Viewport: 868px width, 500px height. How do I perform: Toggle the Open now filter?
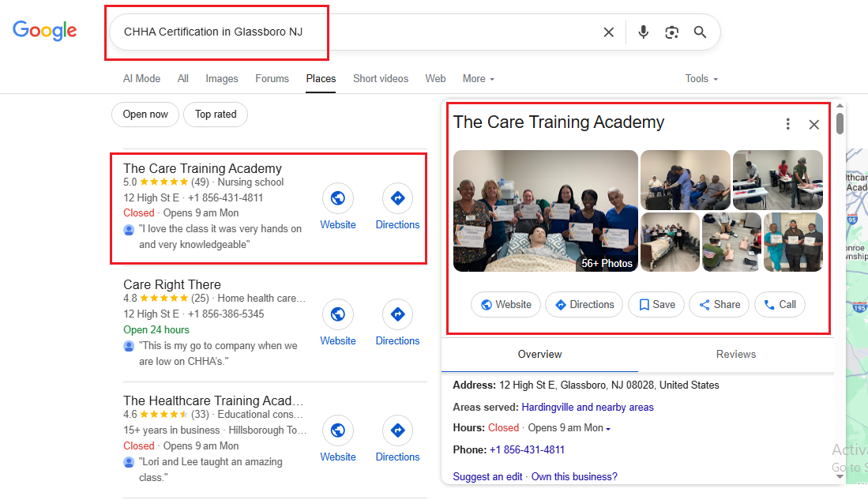(x=145, y=115)
